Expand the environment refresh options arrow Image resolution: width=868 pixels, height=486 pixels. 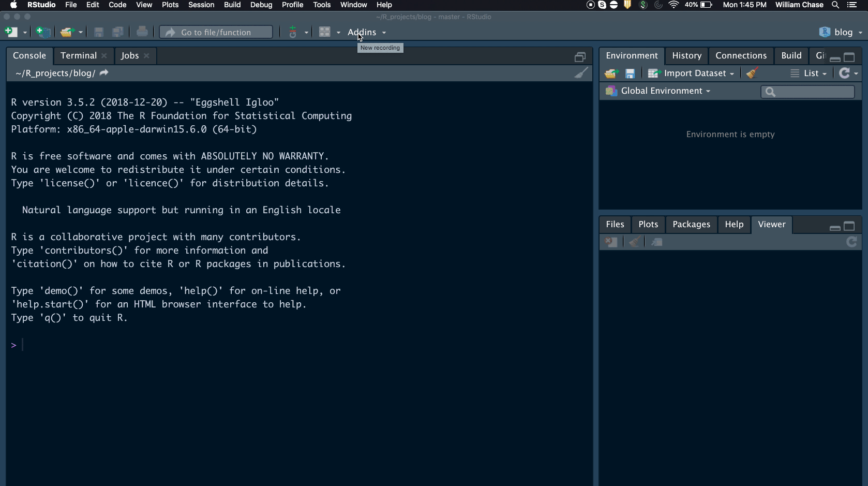pyautogui.click(x=856, y=73)
